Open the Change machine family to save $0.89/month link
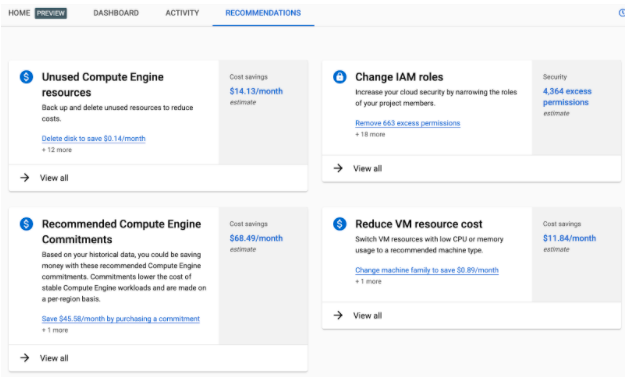 [427, 270]
